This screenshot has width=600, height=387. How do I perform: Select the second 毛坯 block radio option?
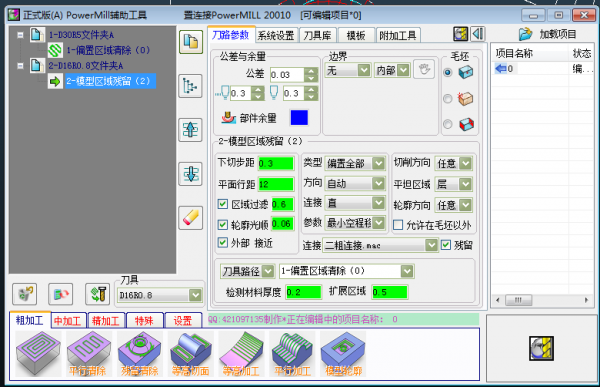[x=448, y=99]
